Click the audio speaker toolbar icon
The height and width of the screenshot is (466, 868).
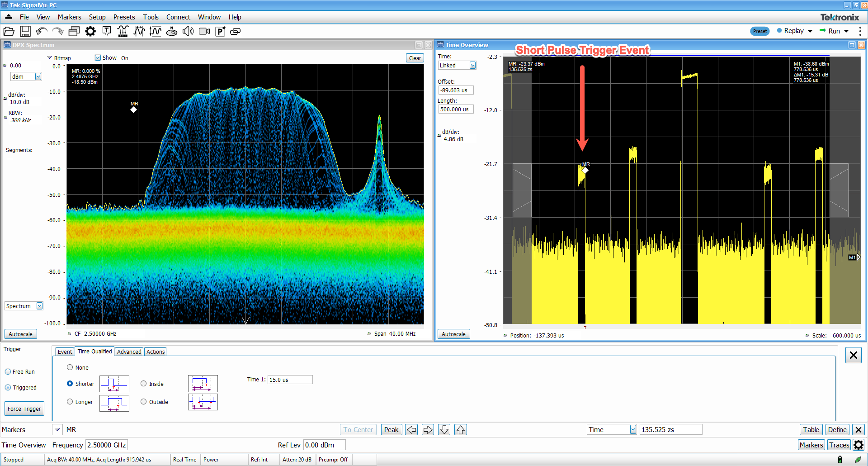(188, 31)
